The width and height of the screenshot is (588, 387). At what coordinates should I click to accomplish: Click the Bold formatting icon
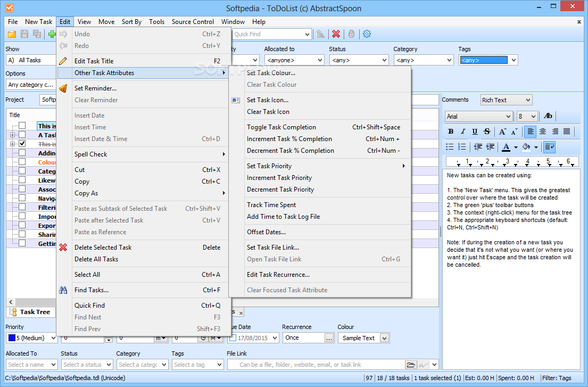coord(451,131)
